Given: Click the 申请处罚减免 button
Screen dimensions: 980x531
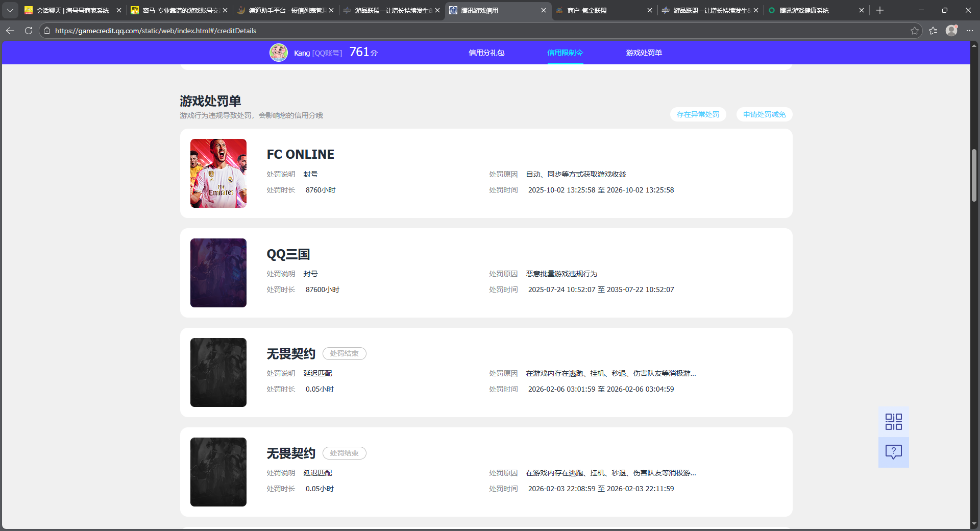Looking at the screenshot, I should click(764, 114).
